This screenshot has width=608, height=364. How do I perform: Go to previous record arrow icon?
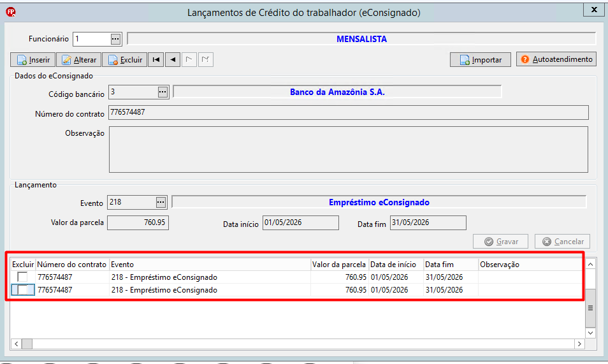click(173, 60)
